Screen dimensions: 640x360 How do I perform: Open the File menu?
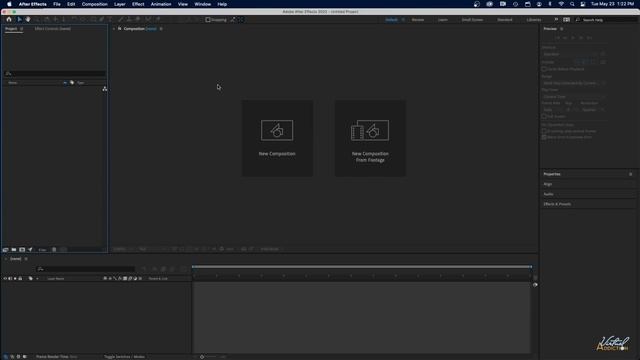[x=57, y=4]
